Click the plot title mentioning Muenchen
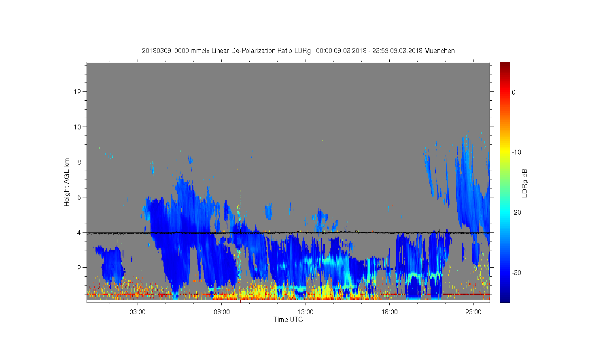Image resolution: width=607 pixels, height=364 pixels. pos(298,51)
